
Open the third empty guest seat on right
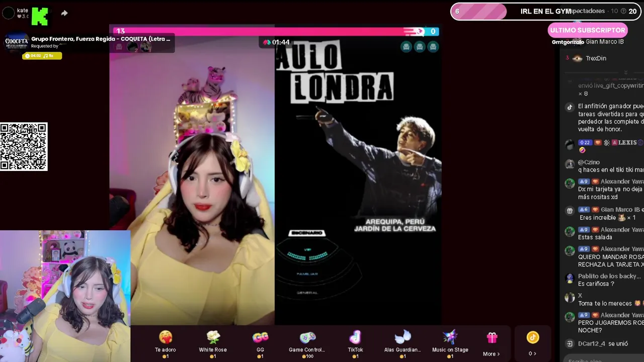tap(433, 47)
